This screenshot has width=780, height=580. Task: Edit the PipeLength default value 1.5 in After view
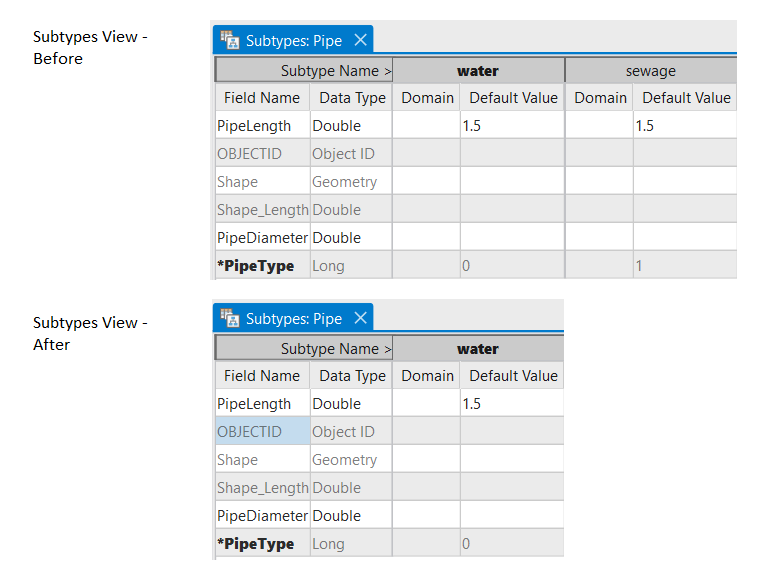pyautogui.click(x=511, y=404)
